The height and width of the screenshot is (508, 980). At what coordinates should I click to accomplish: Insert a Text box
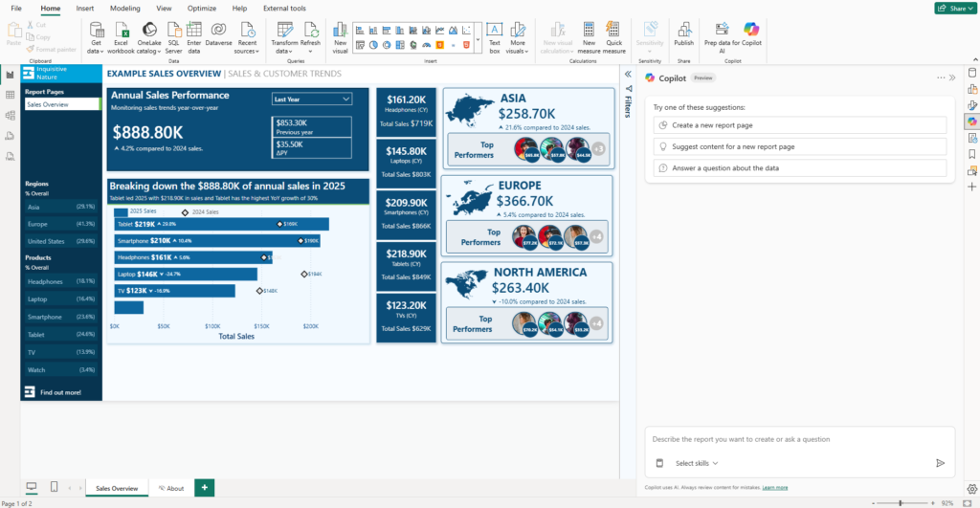495,37
